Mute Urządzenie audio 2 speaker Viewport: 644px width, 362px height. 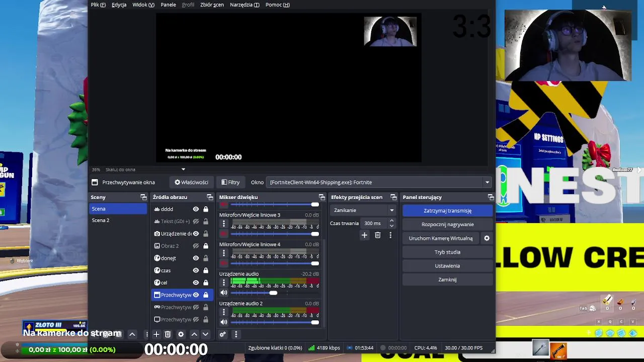[x=224, y=322]
